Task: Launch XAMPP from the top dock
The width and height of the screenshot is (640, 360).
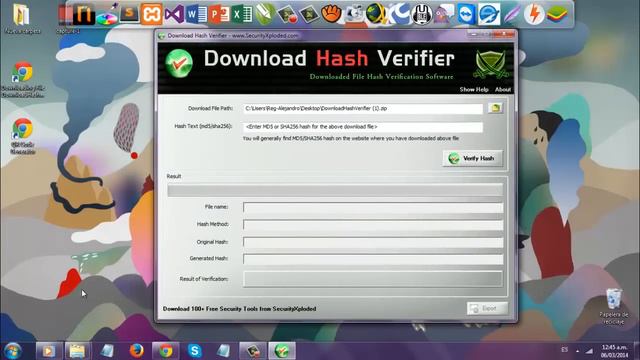Action: (x=152, y=14)
